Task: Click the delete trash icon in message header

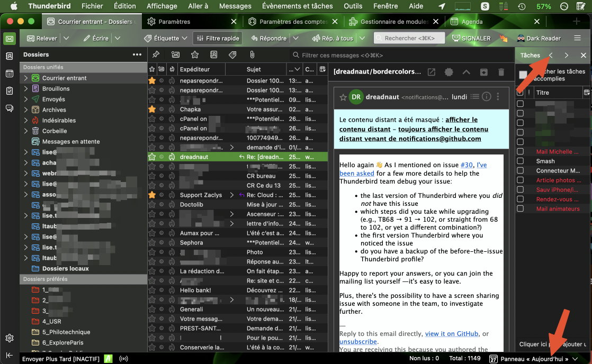Action: coord(501,72)
